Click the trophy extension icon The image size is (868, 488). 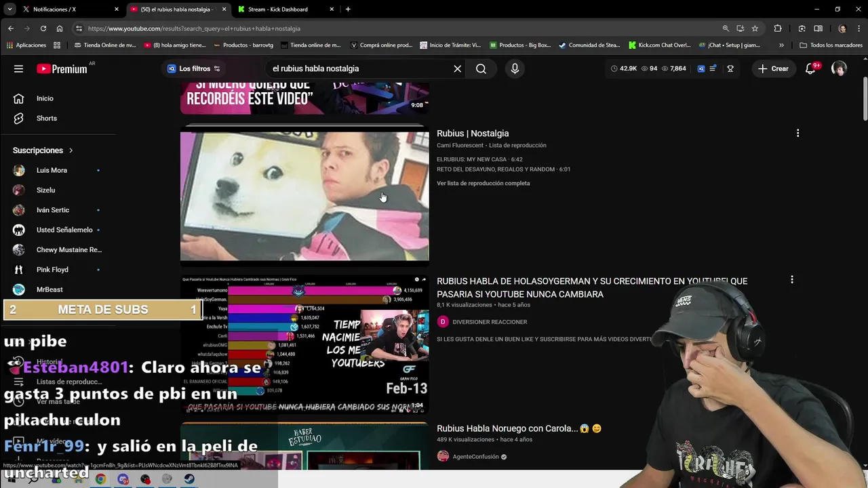tap(730, 68)
